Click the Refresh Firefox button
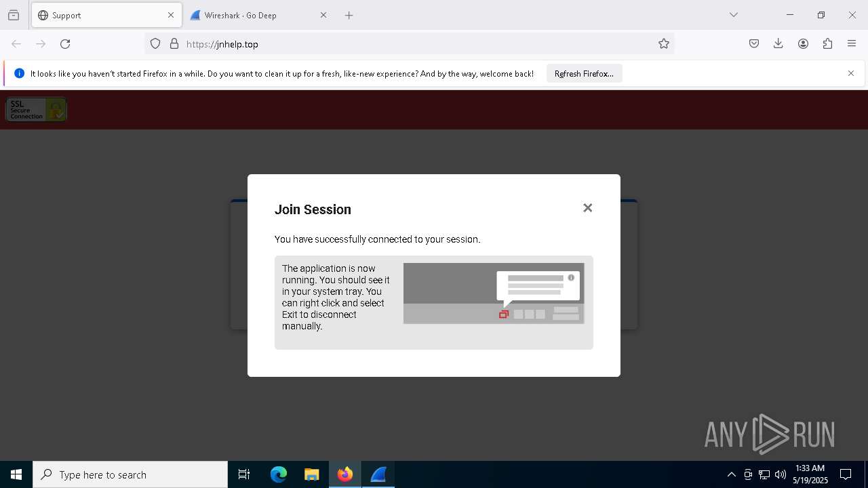Image resolution: width=868 pixels, height=488 pixels. (584, 74)
